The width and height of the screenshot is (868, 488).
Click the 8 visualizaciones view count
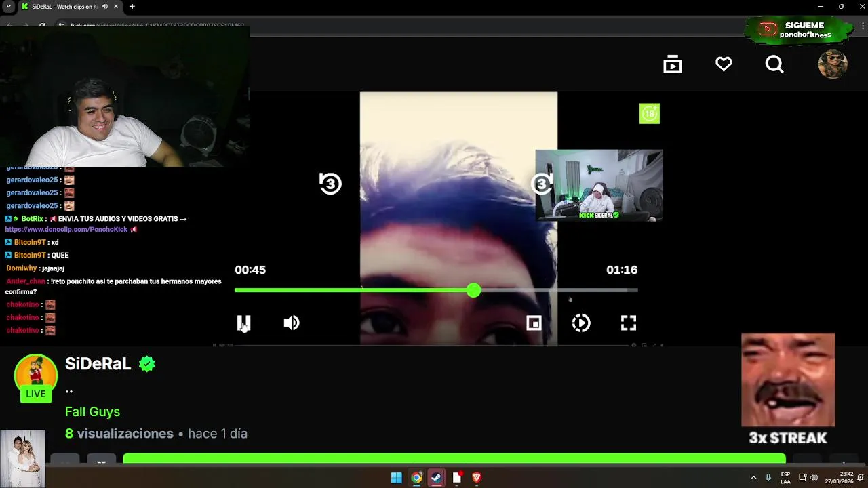tap(119, 434)
